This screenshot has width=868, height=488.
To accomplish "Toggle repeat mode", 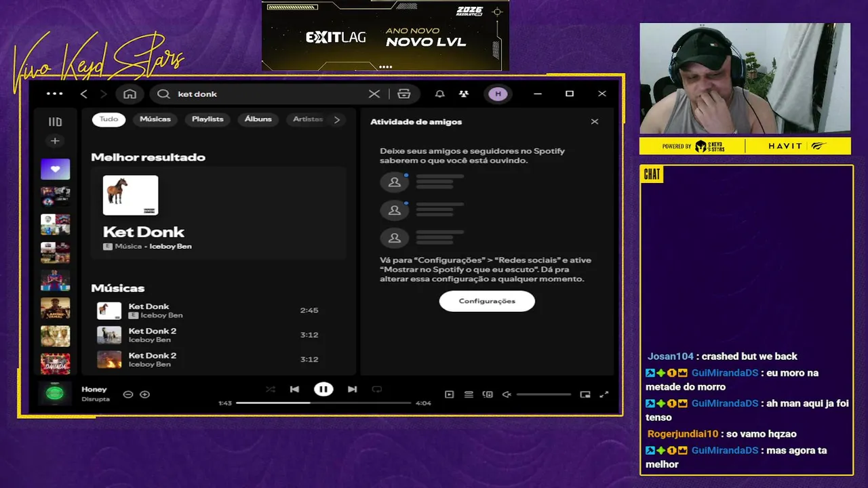I will (x=376, y=389).
